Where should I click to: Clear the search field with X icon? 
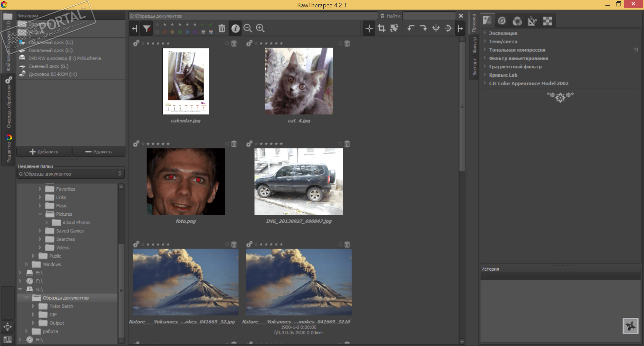461,16
